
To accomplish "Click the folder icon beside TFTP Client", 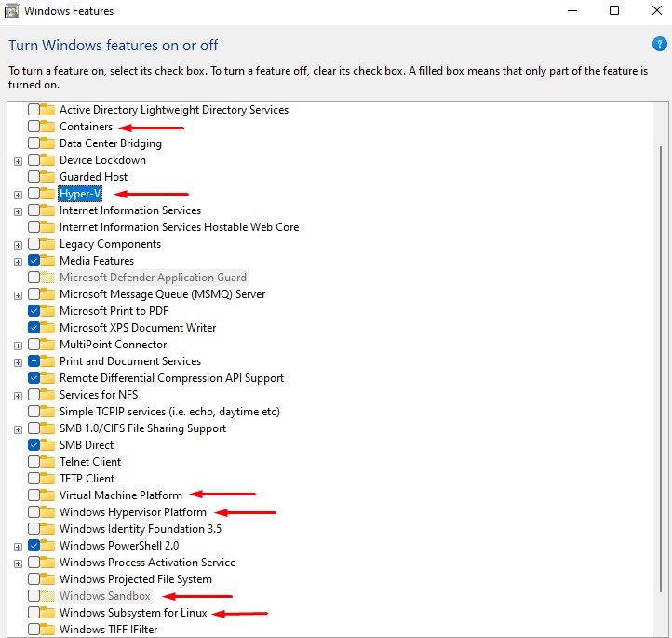I will point(47,478).
